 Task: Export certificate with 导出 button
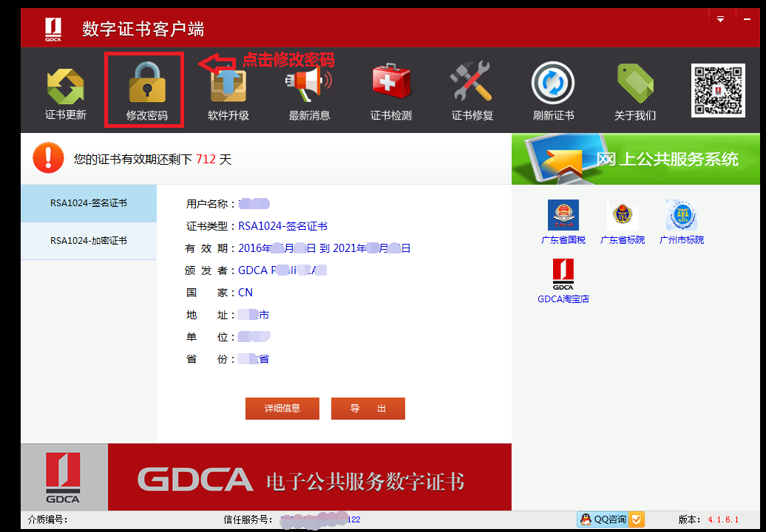point(367,408)
